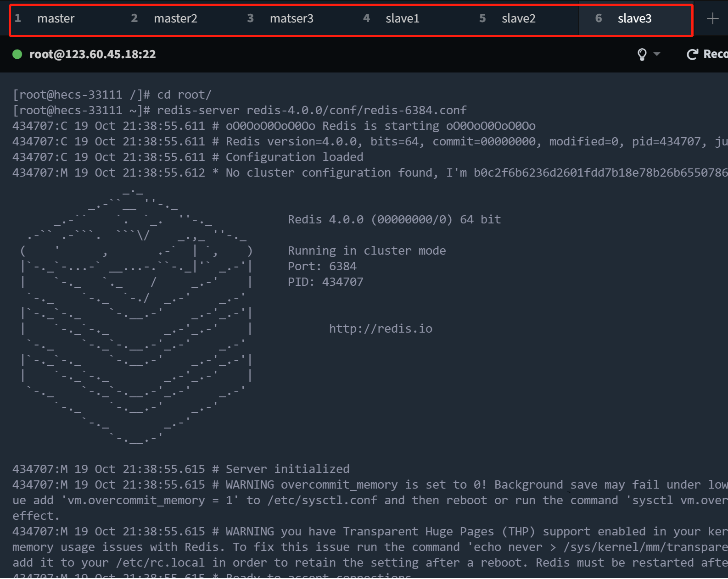Switch to the master tab
728x579 pixels.
(56, 19)
